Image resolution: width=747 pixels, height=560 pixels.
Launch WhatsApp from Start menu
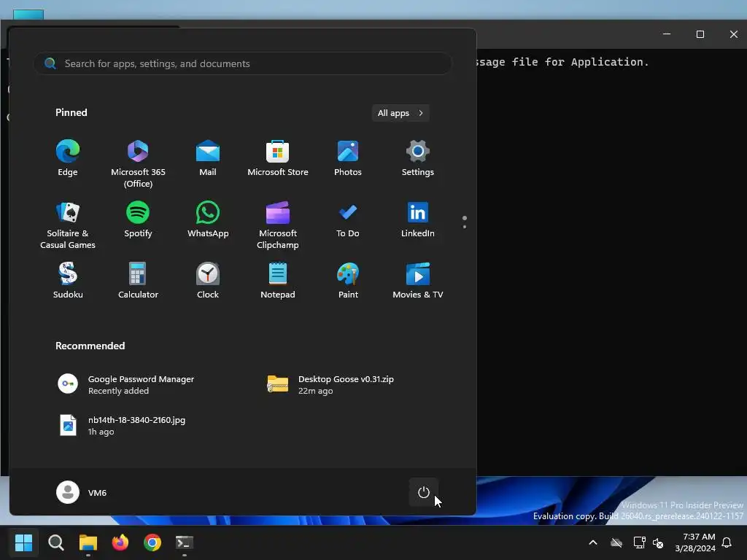click(208, 220)
